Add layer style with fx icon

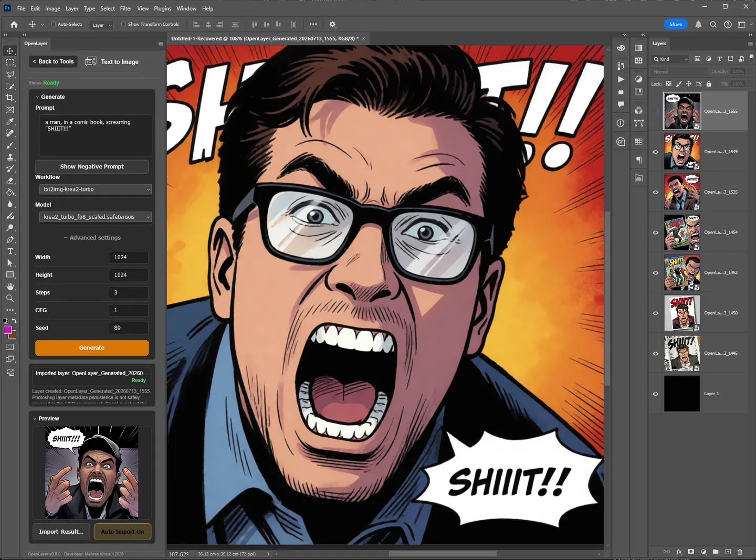679,552
